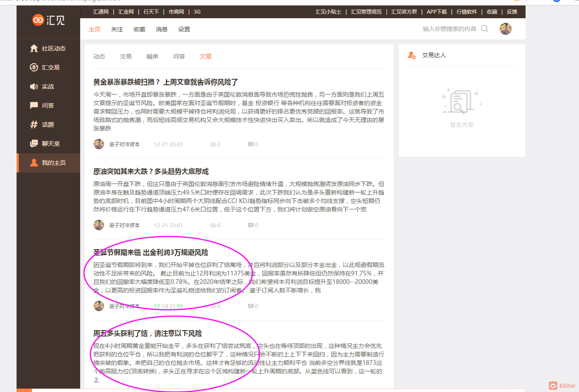579x392 pixels.
Task: Switch to the 关注 tab
Action: 117,29
